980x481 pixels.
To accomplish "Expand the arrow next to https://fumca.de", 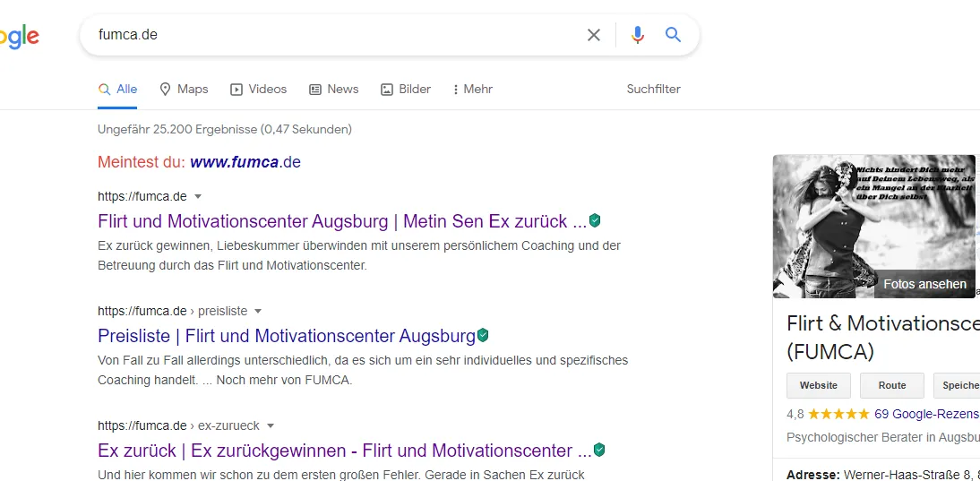I will point(198,197).
